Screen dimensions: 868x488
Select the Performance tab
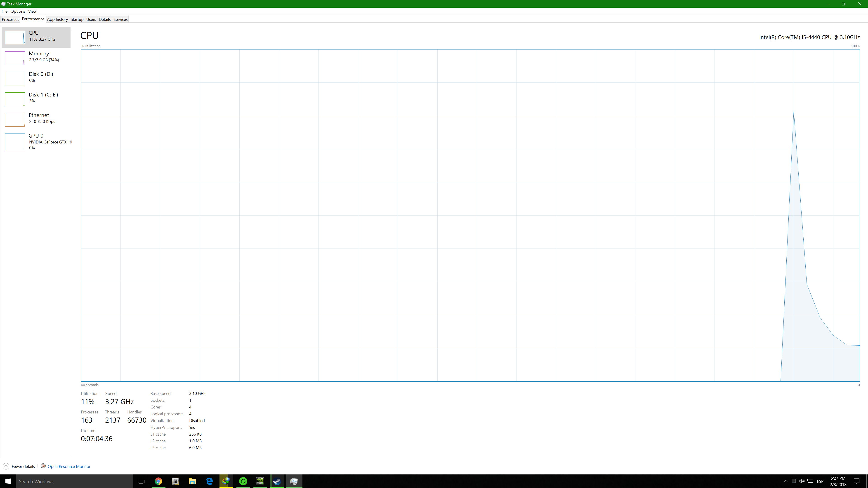tap(33, 19)
